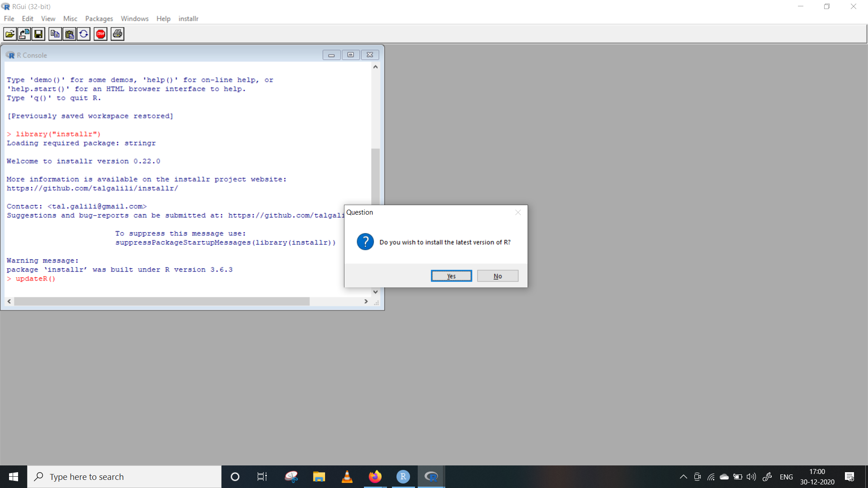
Task: Click the copy icon in toolbar
Action: point(55,34)
